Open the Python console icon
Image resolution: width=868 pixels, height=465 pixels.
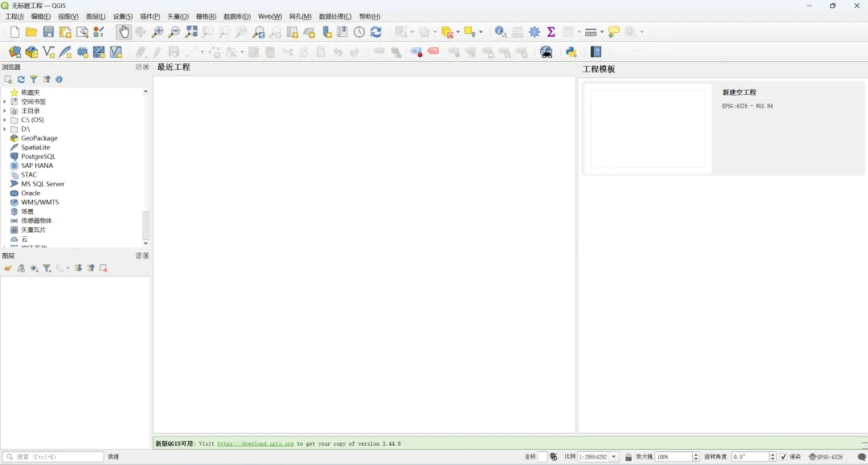[571, 52]
